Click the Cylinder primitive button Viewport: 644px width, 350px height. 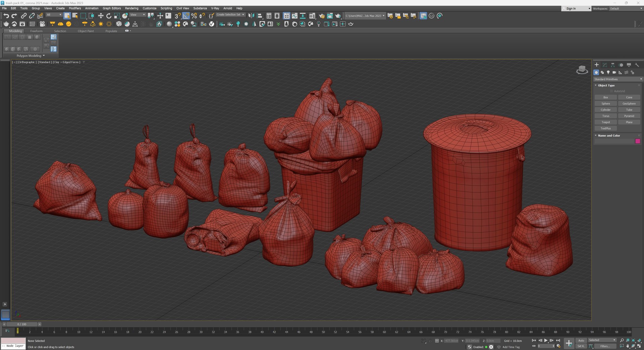(605, 110)
